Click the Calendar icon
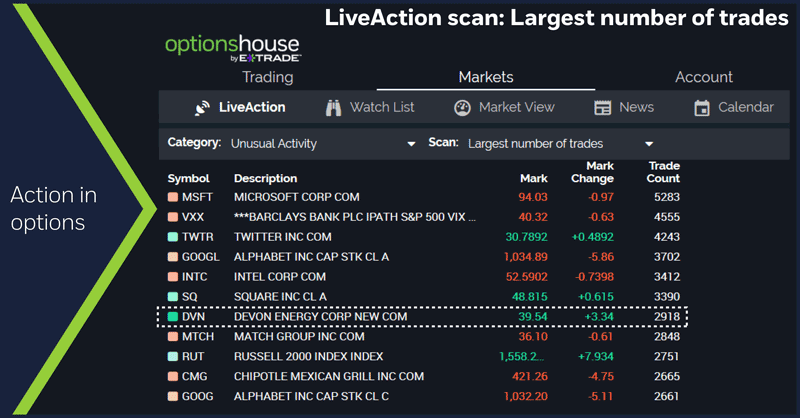Image resolution: width=800 pixels, height=418 pixels. pos(702,108)
